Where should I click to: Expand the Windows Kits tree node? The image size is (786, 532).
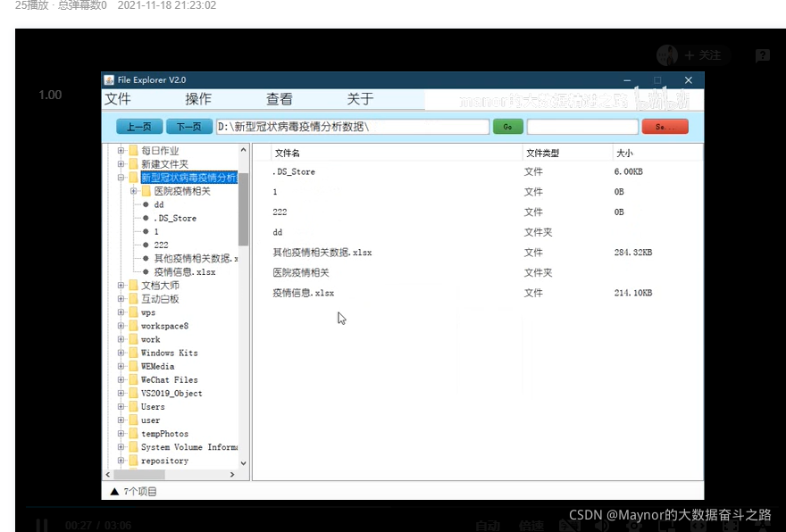(x=121, y=353)
